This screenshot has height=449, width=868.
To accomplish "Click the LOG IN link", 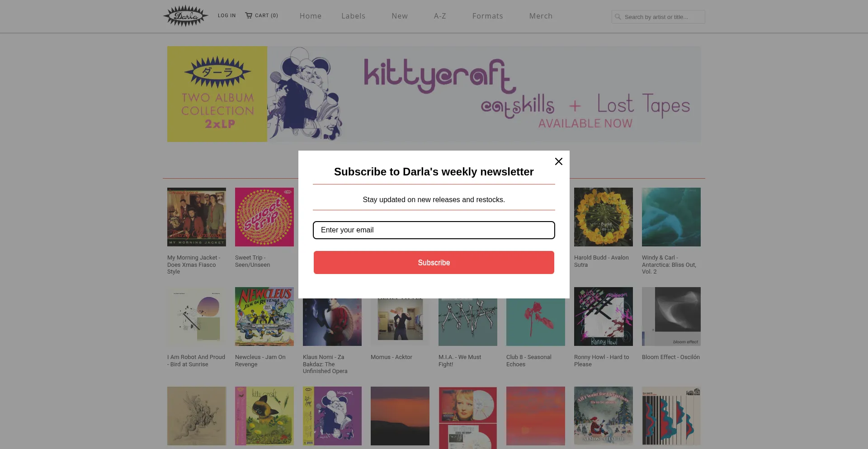I will click(x=227, y=15).
